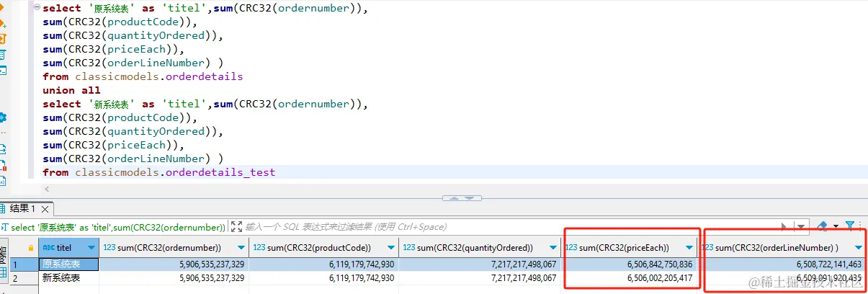Open the SQL editor settings gear icon
Image resolution: width=868 pixels, height=294 pixels.
pyautogui.click(x=3, y=117)
